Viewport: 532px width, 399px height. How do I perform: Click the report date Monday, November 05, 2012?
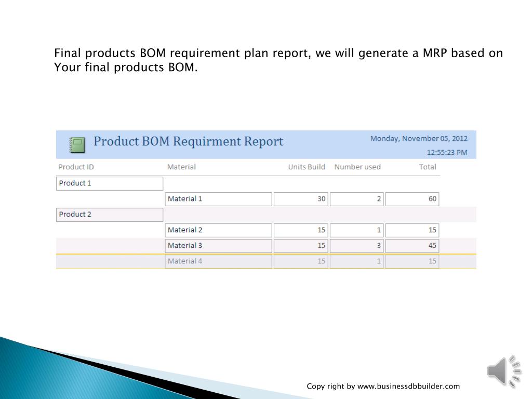[x=419, y=139]
